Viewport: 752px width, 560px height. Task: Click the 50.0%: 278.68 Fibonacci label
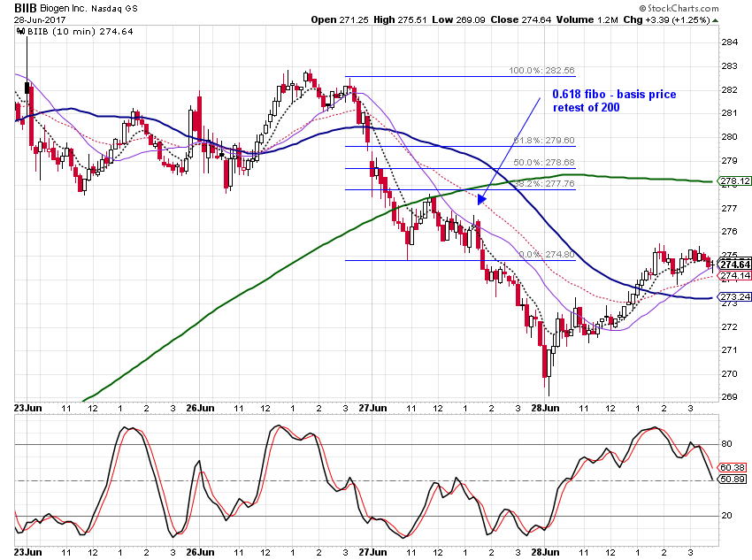tap(544, 163)
